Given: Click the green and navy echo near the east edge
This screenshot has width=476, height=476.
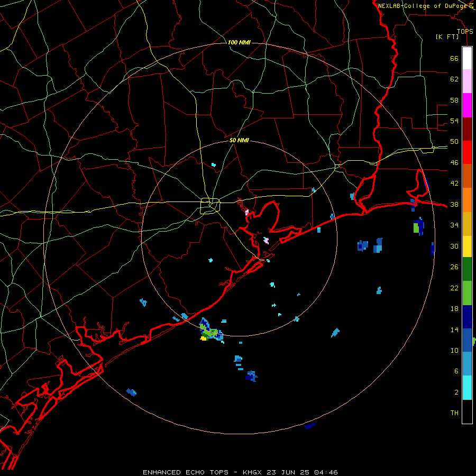Looking at the screenshot, I should pyautogui.click(x=419, y=226).
